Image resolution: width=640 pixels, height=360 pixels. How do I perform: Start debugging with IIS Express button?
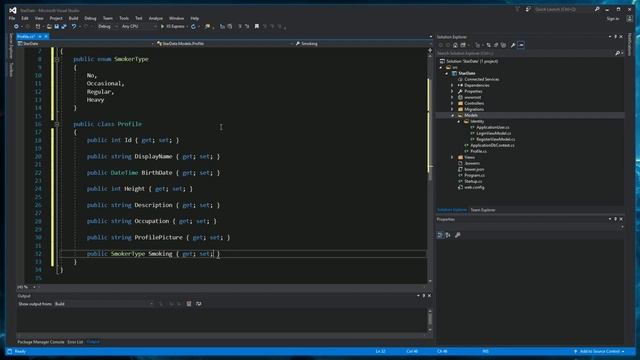(x=173, y=27)
